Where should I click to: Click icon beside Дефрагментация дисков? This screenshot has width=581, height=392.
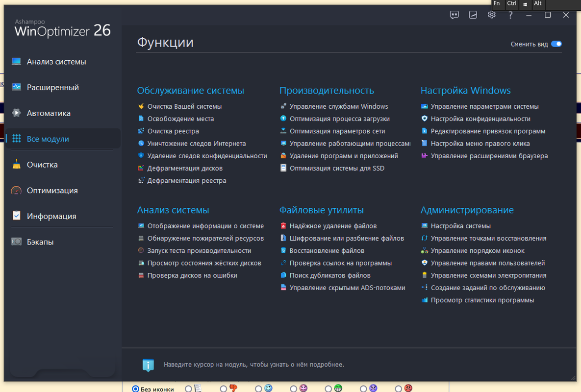click(x=141, y=168)
